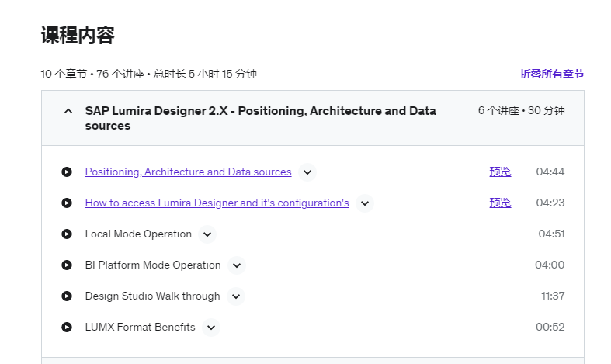Click the 10 个章节 • 76 个讲座 summary text
The height and width of the screenshot is (364, 611).
click(148, 74)
